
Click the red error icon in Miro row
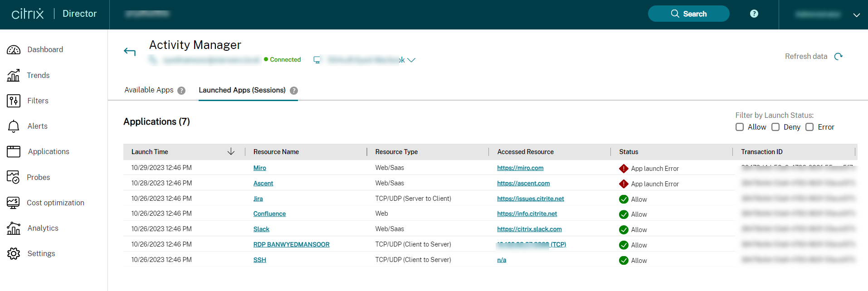(624, 169)
